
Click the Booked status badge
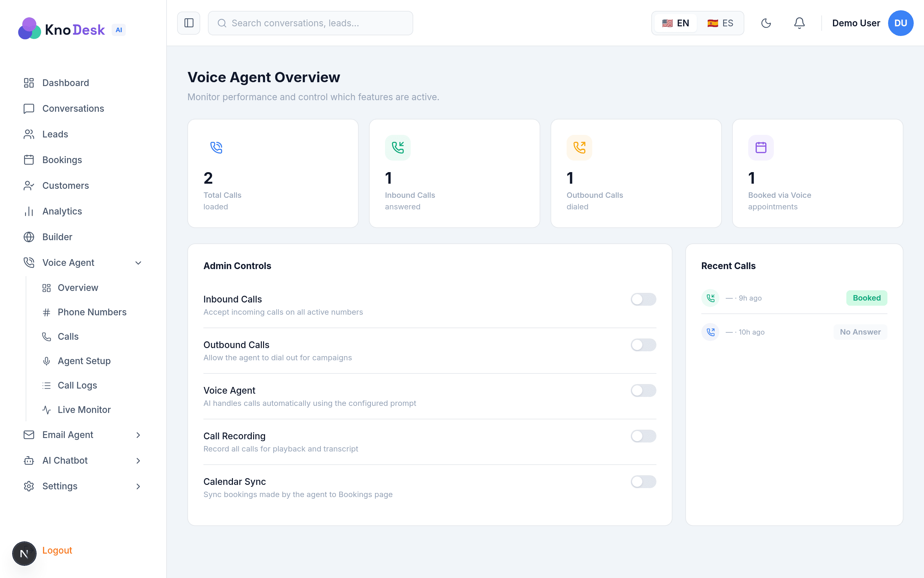pos(867,298)
